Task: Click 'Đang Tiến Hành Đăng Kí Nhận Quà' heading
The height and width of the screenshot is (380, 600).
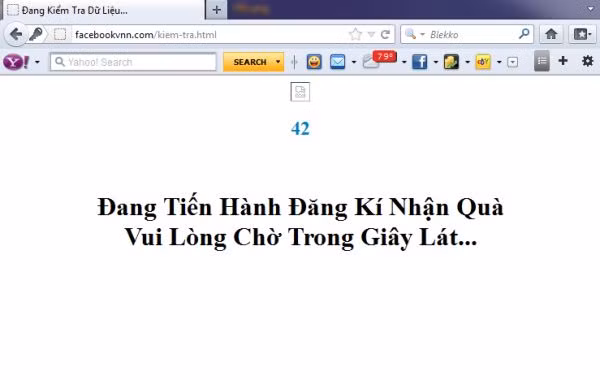Action: [300, 207]
